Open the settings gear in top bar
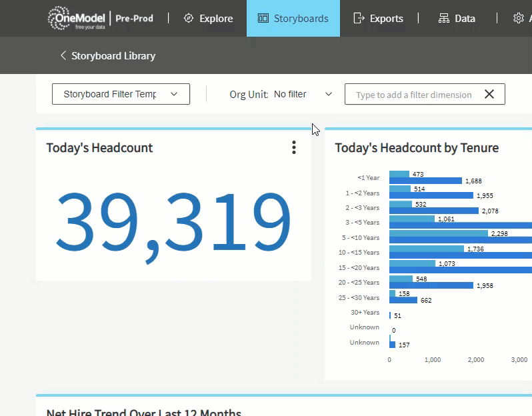The width and height of the screenshot is (532, 416). tap(519, 19)
